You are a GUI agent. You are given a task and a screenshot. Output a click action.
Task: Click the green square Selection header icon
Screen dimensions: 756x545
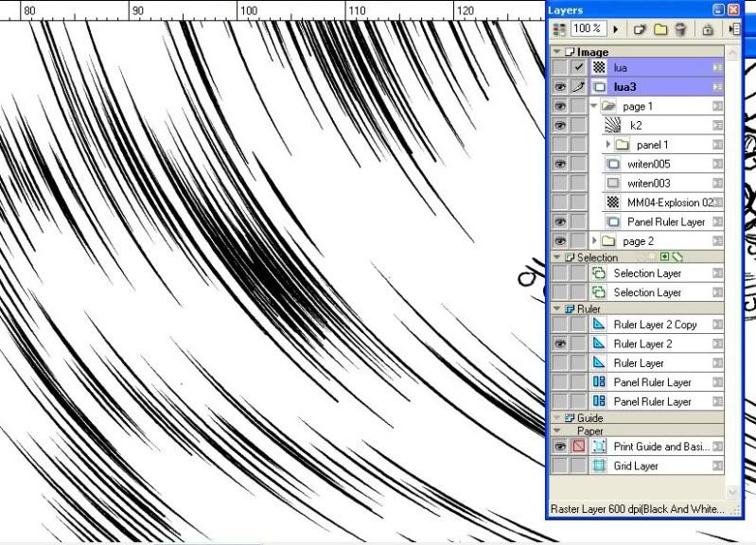(x=665, y=256)
